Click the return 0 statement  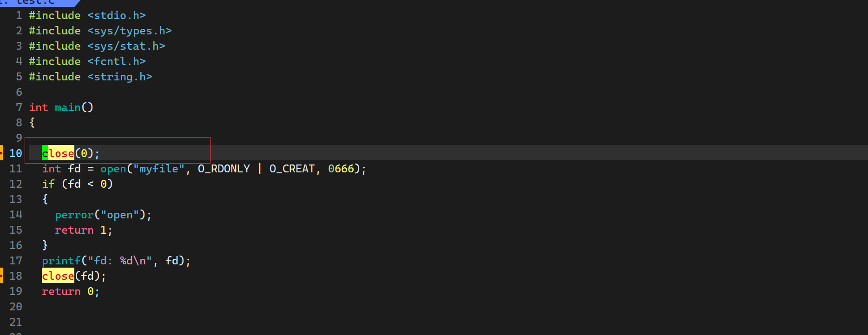70,291
